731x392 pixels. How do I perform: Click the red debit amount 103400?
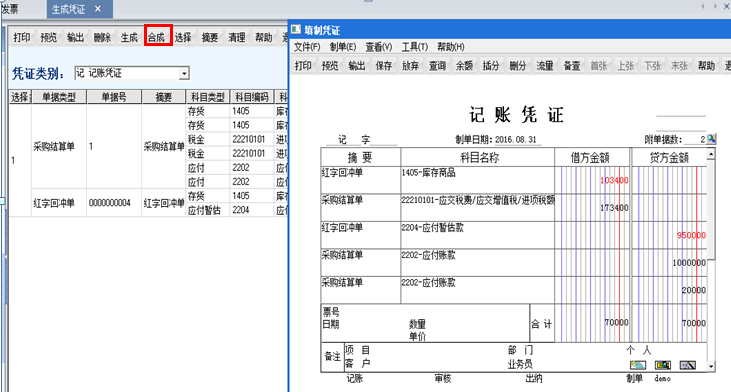click(614, 180)
